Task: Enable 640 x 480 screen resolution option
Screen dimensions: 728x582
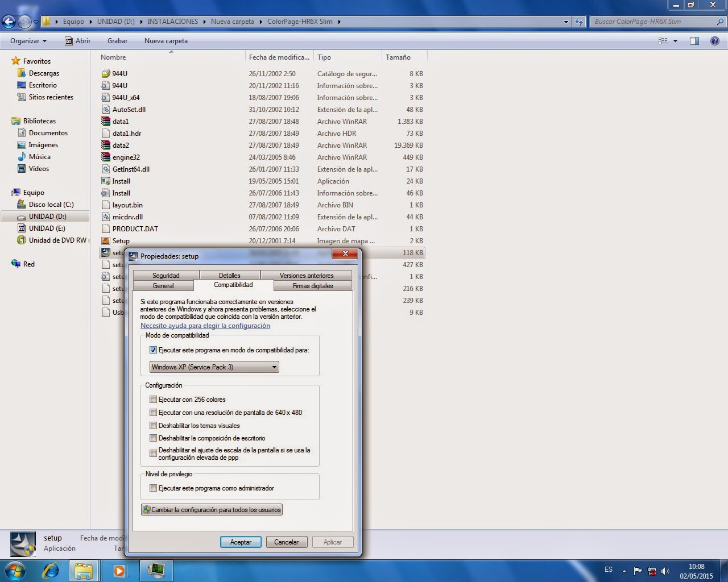Action: tap(153, 413)
